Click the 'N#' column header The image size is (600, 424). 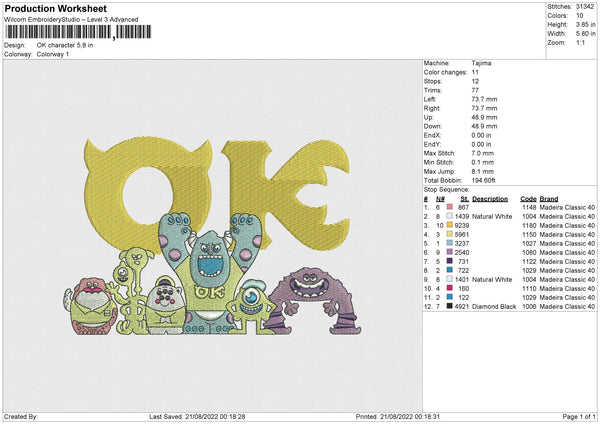click(x=440, y=199)
